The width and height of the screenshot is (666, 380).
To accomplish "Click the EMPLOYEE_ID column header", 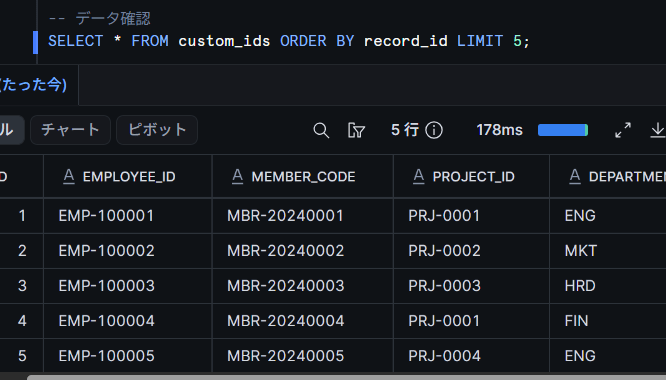I will click(128, 176).
